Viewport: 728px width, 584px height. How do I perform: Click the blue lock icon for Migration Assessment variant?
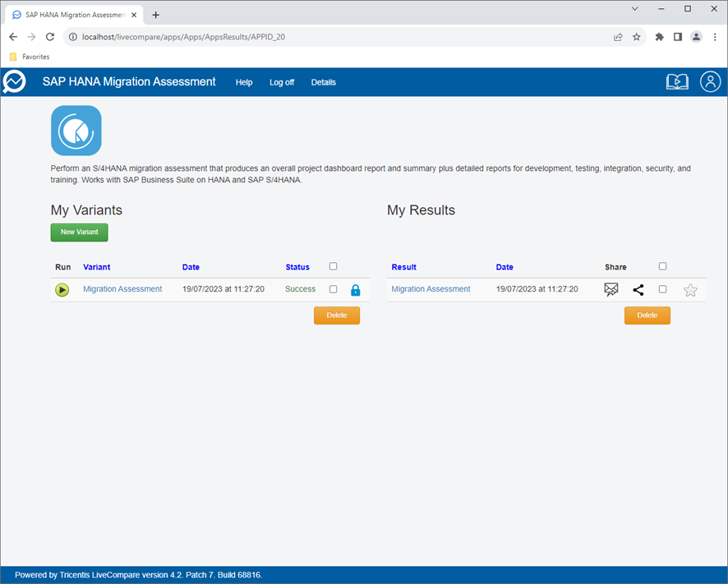(x=355, y=290)
